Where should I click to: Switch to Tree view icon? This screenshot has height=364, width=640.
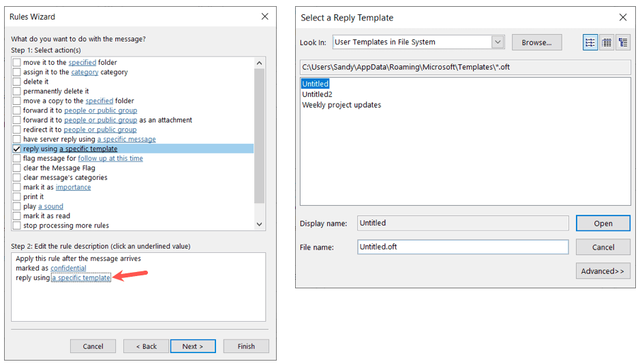(x=623, y=42)
